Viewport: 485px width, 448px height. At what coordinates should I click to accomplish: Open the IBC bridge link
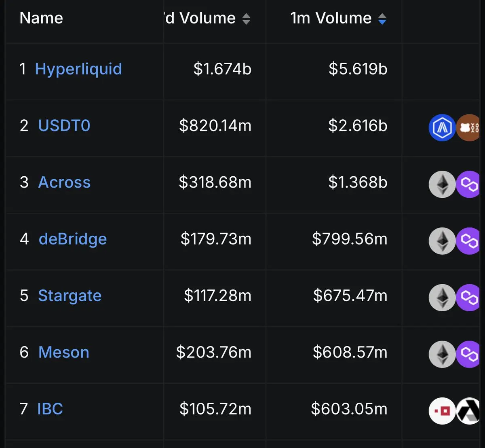point(50,409)
